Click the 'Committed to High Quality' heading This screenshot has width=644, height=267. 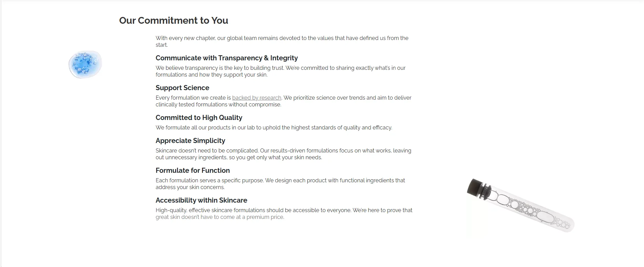pos(199,118)
